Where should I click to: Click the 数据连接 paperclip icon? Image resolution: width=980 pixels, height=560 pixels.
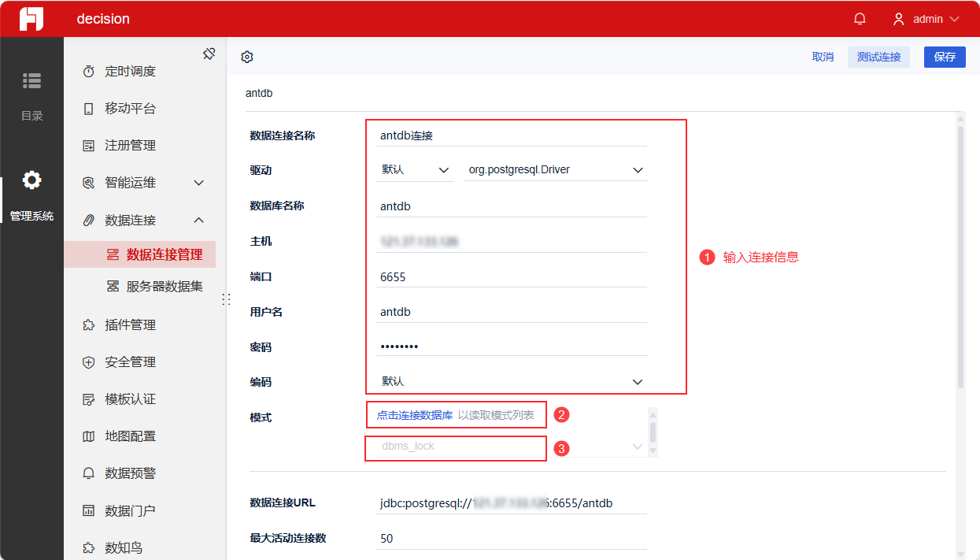pos(89,220)
